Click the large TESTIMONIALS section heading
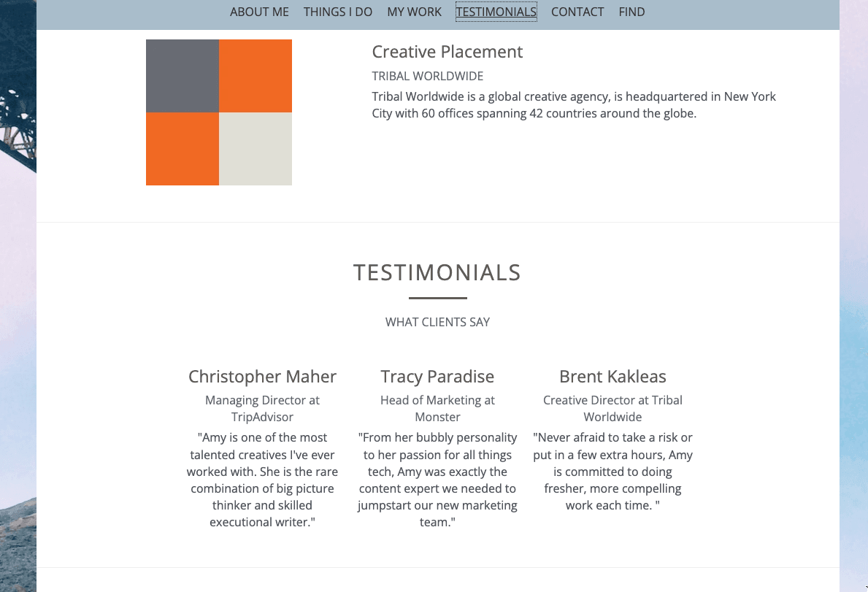This screenshot has height=592, width=868. [437, 273]
